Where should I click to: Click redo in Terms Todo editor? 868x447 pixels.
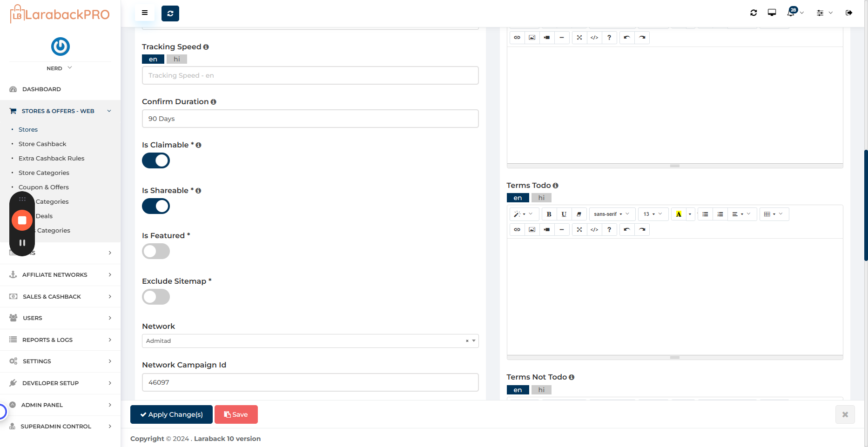642,229
